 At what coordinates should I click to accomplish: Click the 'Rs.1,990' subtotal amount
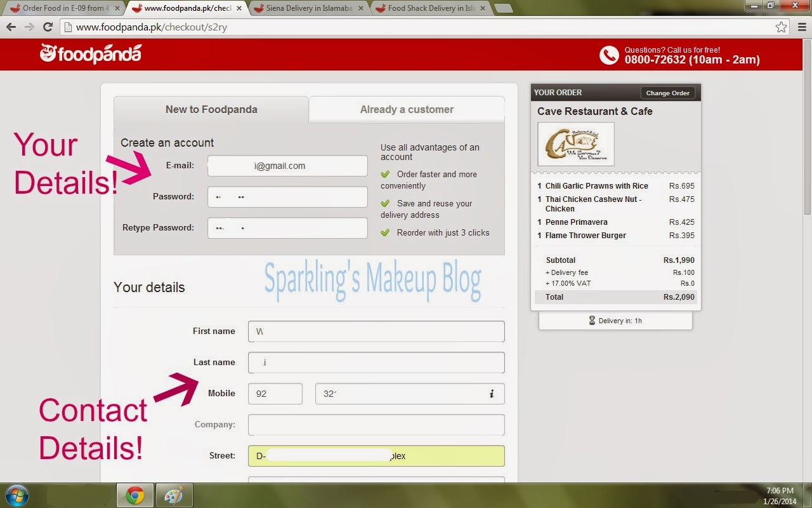(679, 260)
